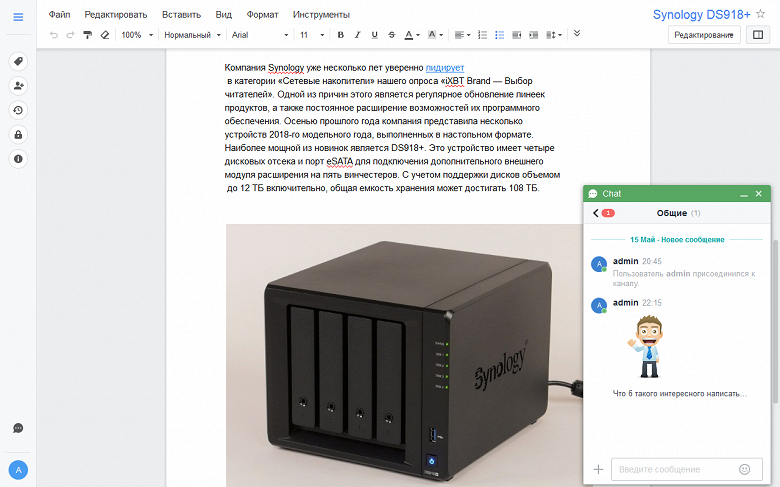Open the 100% zoom dropdown

point(137,35)
